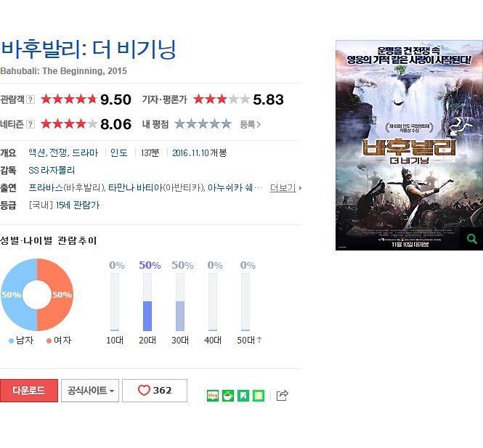The height and width of the screenshot is (448, 483).
Task: Select the 액션 genre link
Action: click(x=36, y=152)
